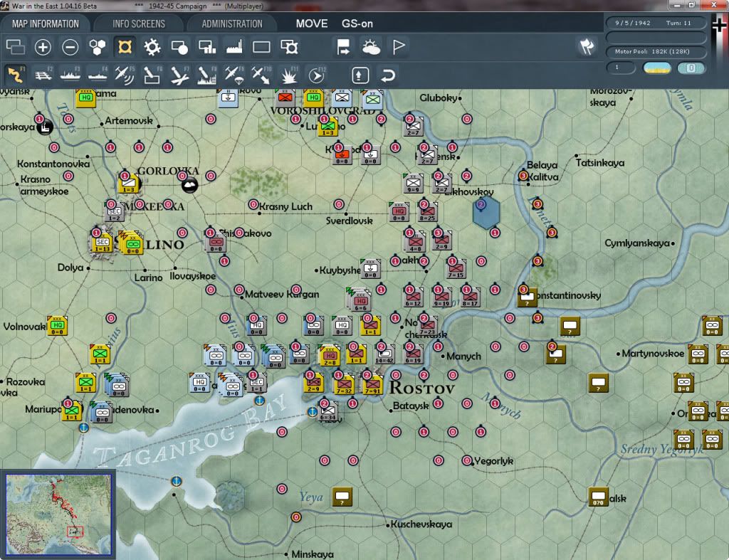Click the crossed white flags icon
The width and height of the screenshot is (729, 560).
[587, 46]
